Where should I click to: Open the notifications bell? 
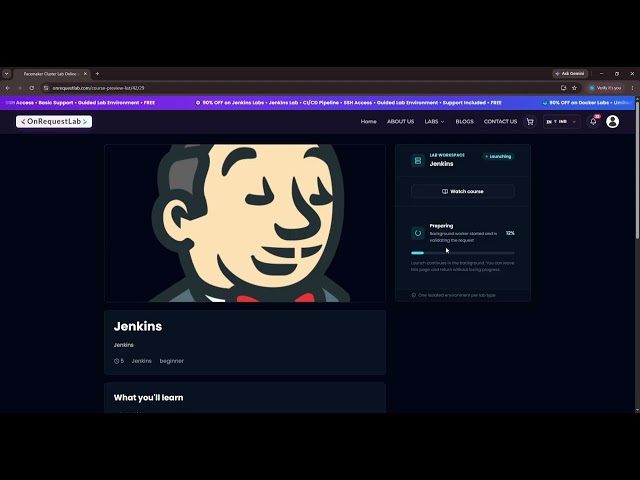(593, 122)
